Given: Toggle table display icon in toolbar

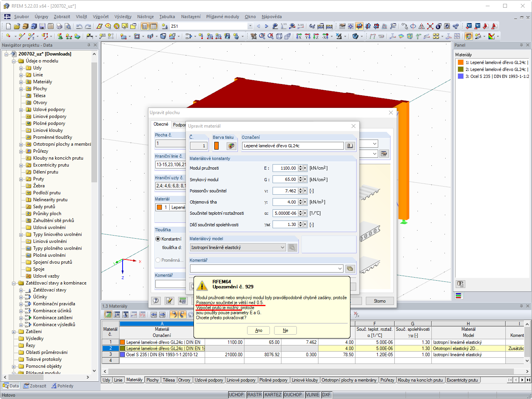Looking at the screenshot, I should coord(153,26).
